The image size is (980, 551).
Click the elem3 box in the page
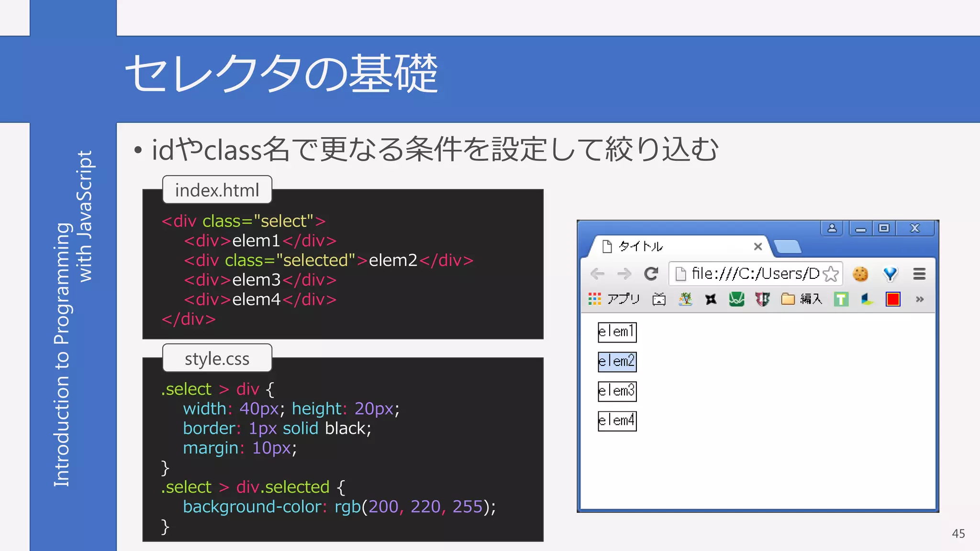(x=617, y=391)
